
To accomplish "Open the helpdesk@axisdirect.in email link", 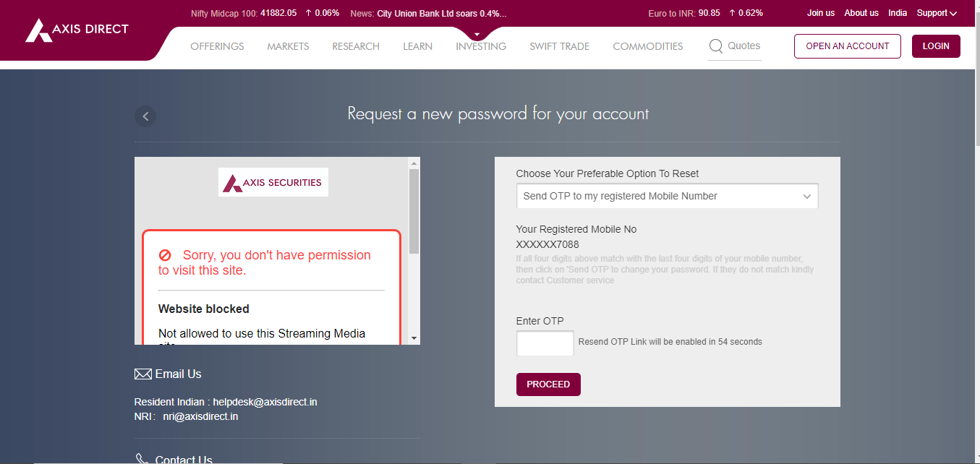I will point(265,402).
